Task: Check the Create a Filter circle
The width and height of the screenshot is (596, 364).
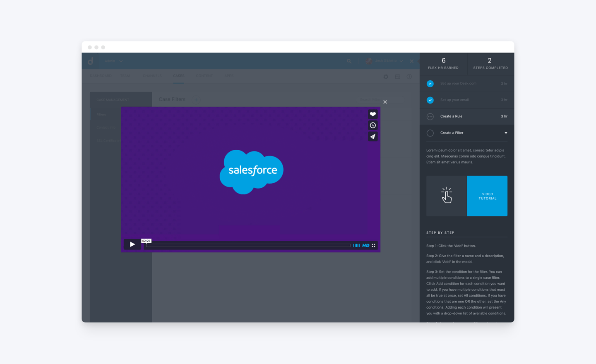Action: point(430,133)
